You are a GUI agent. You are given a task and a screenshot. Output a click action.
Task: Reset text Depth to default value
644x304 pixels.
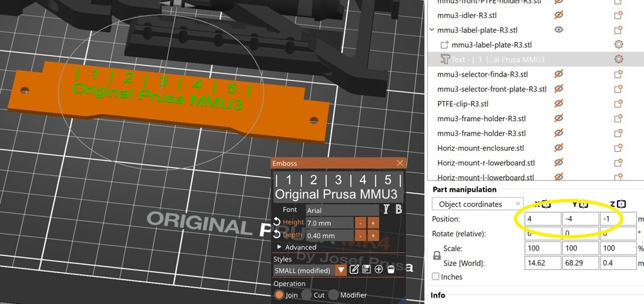(277, 235)
